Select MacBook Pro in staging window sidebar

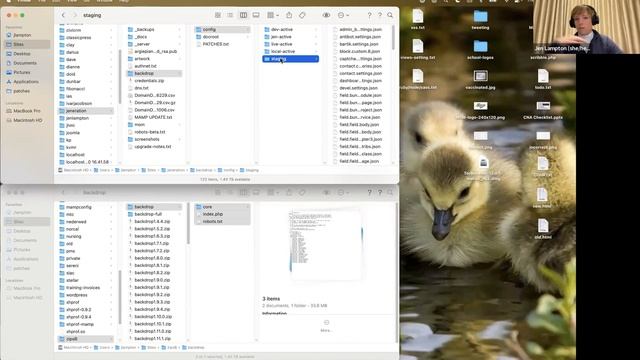tap(27, 111)
